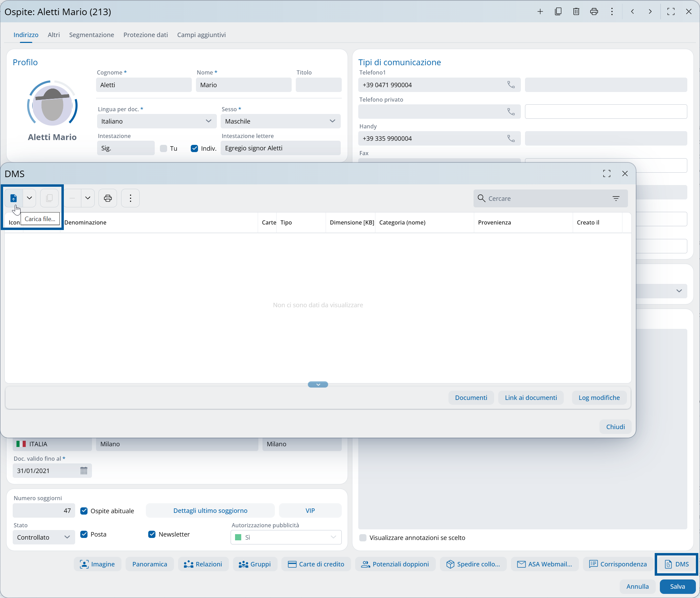Create a new guest record with plus icon
The image size is (700, 598).
(540, 11)
